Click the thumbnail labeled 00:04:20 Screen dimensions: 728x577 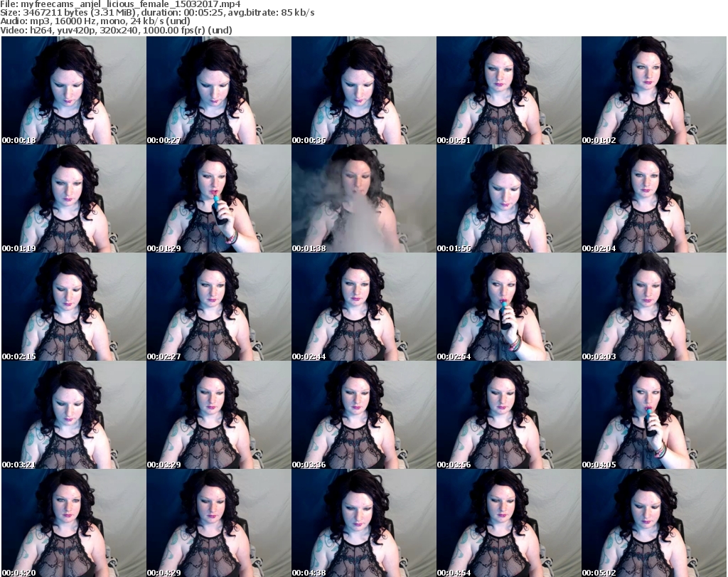pyautogui.click(x=73, y=523)
